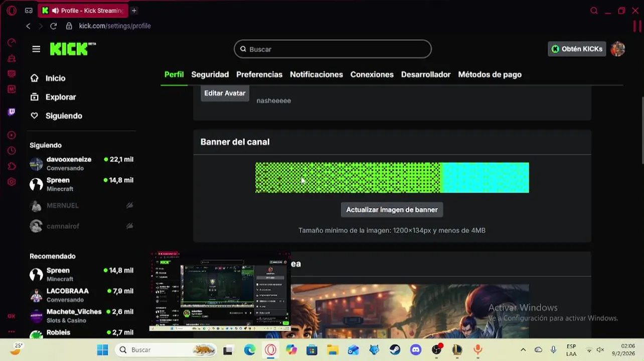Screen dimensions: 644x361
Task: Click the heart icon next to Siguiendo
Action: 34,116
